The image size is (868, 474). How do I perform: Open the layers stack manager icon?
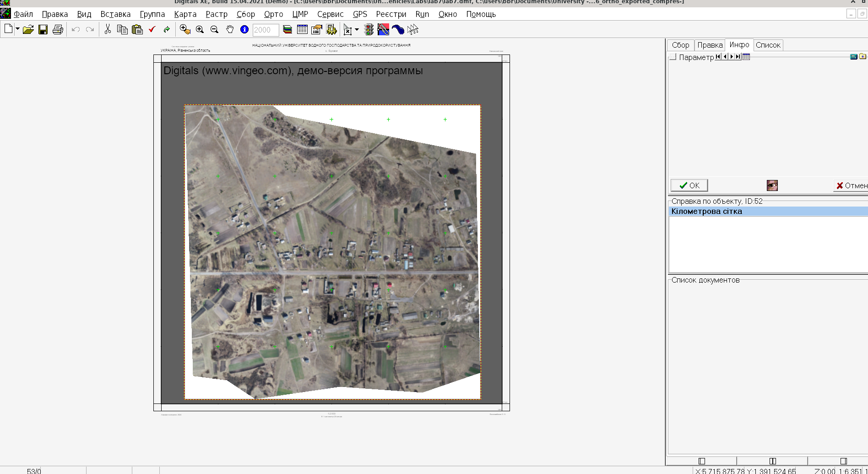[288, 30]
